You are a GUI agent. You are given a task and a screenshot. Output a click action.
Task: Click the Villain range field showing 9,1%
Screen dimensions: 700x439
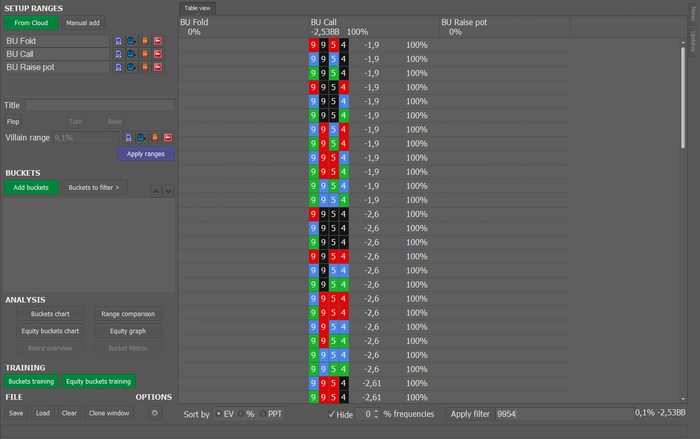(x=86, y=138)
